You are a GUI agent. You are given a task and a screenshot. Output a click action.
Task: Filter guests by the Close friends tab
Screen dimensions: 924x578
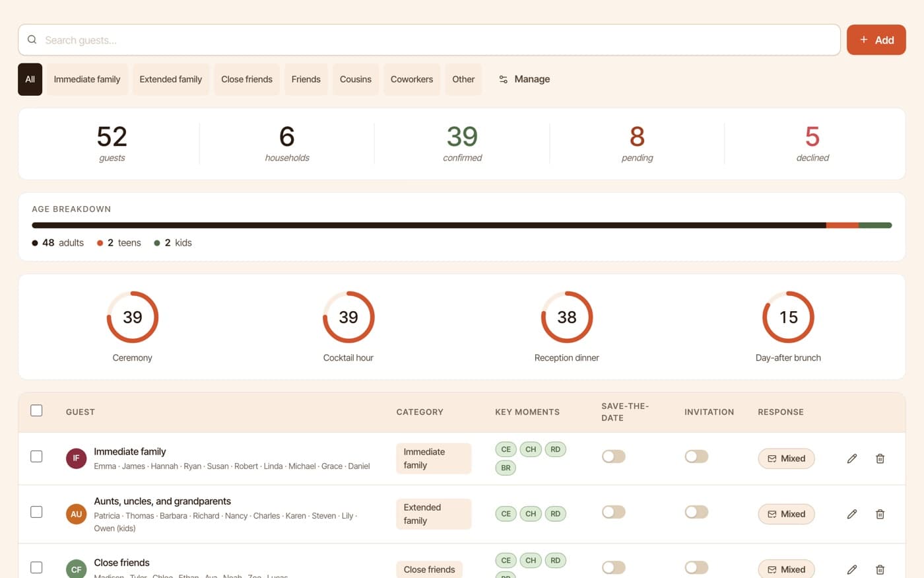click(x=247, y=79)
